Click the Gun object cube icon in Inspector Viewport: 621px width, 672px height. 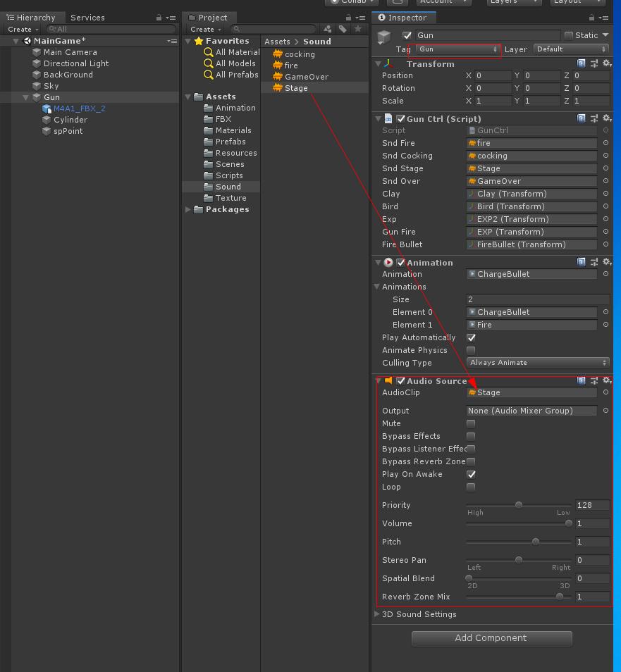click(x=384, y=37)
